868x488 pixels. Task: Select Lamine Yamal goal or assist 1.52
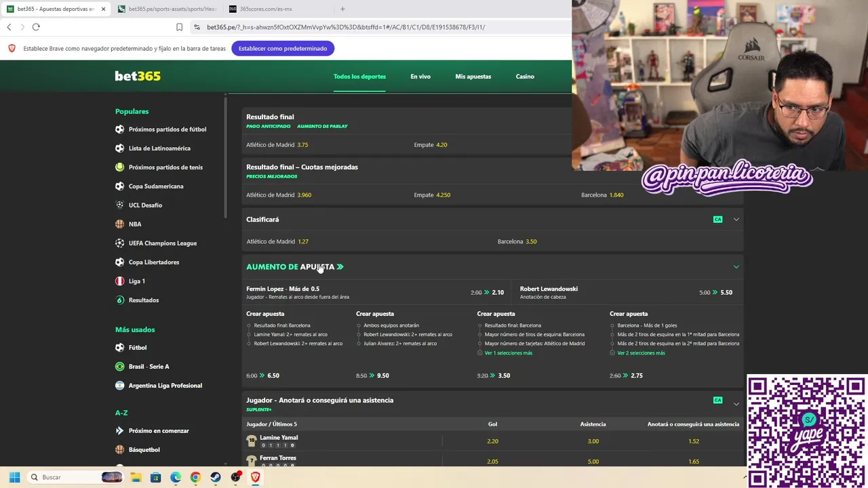coord(694,441)
